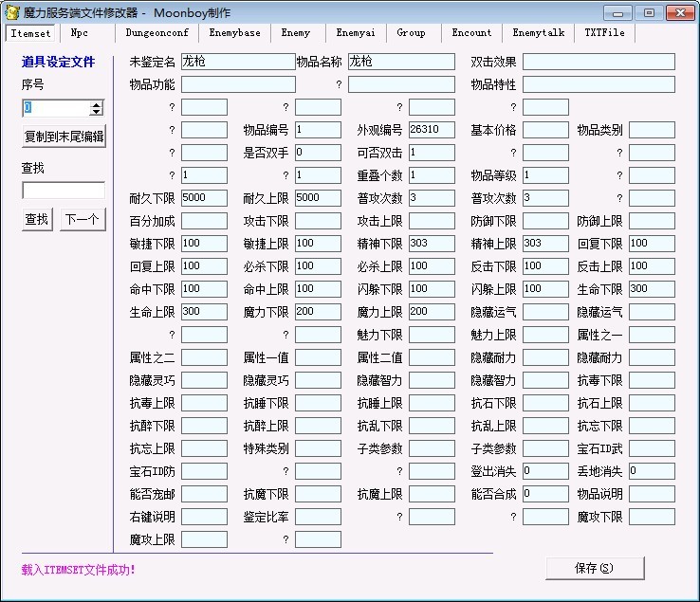
Task: Click the 下一个 button
Action: tap(81, 220)
